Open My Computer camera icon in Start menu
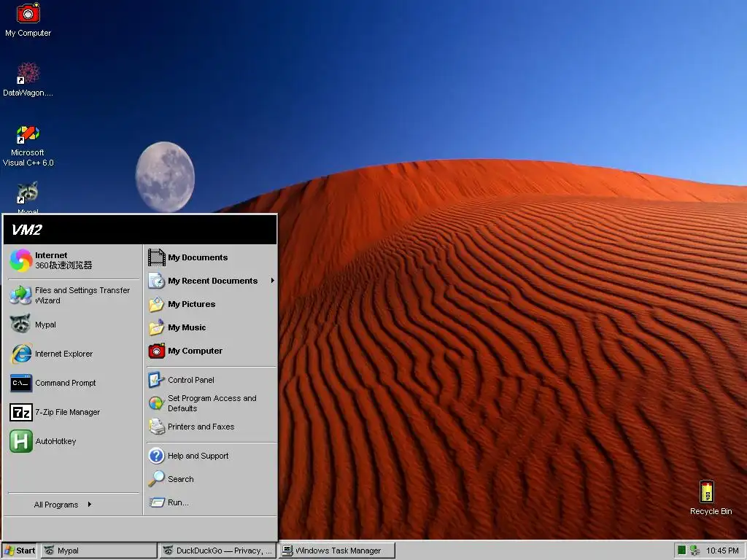Viewport: 747px width, 560px height. pos(156,351)
